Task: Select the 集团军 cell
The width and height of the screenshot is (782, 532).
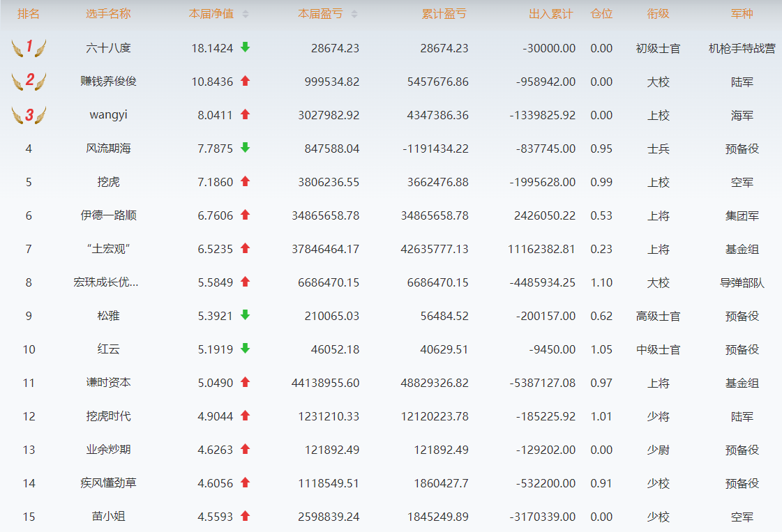Action: tap(742, 216)
